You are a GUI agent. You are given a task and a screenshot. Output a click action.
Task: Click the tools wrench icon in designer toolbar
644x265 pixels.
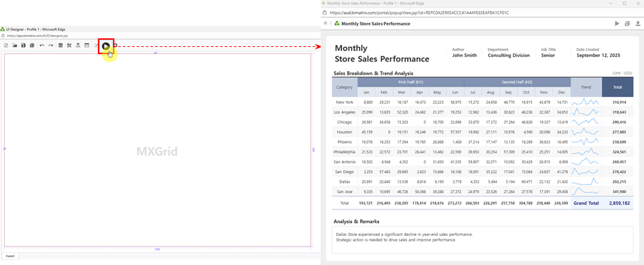coord(69,46)
